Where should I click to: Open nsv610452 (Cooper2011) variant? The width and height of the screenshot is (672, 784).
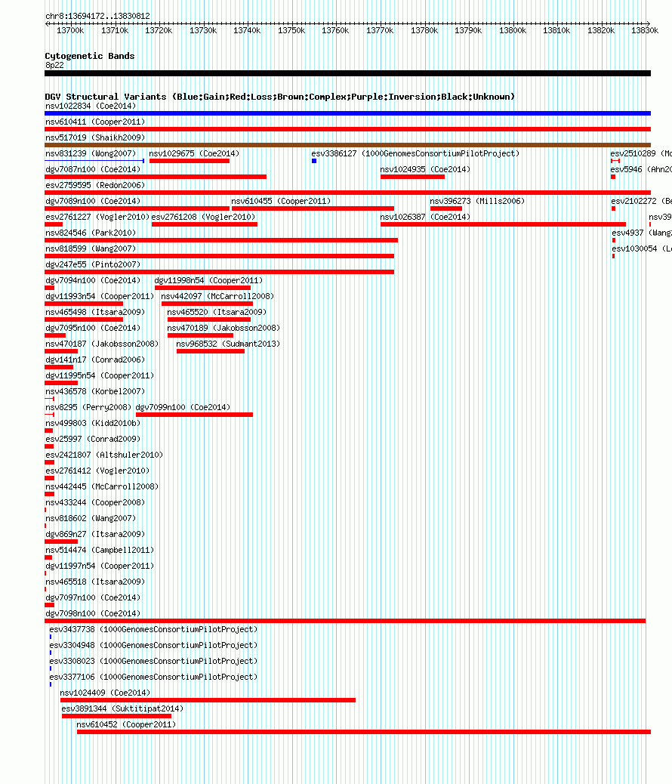pyautogui.click(x=126, y=724)
